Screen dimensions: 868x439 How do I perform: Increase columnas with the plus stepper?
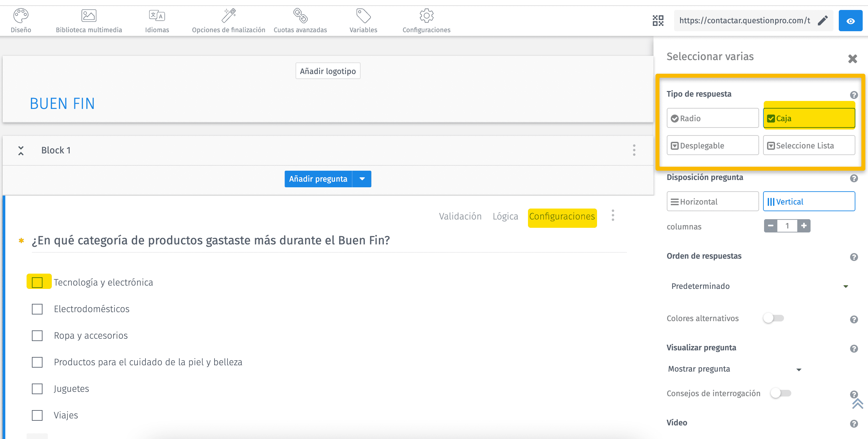(x=804, y=226)
